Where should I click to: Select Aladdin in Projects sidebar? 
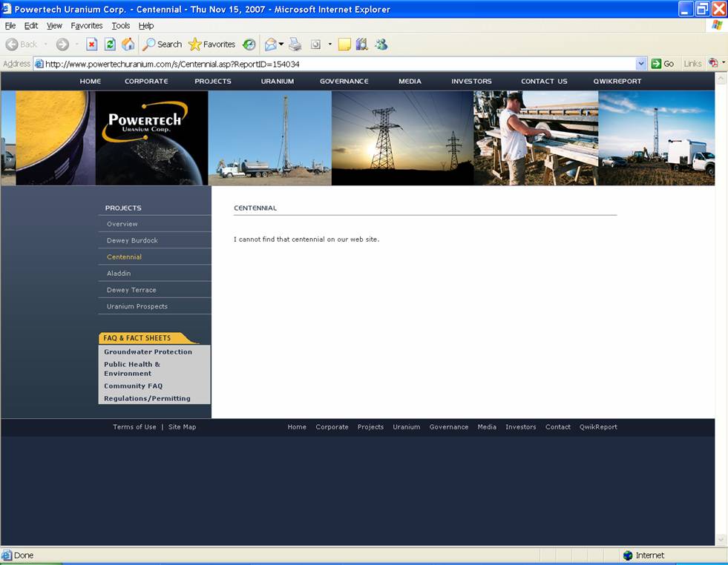click(119, 274)
